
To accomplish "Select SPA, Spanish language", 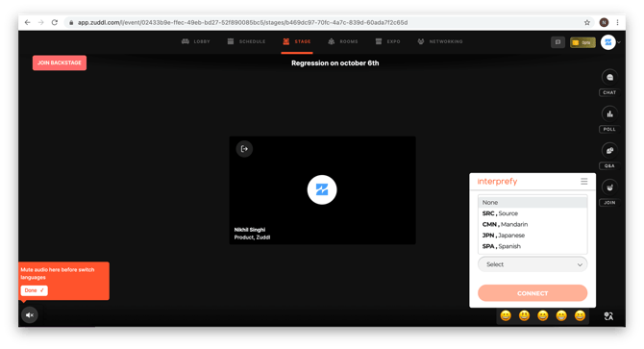I will [533, 246].
